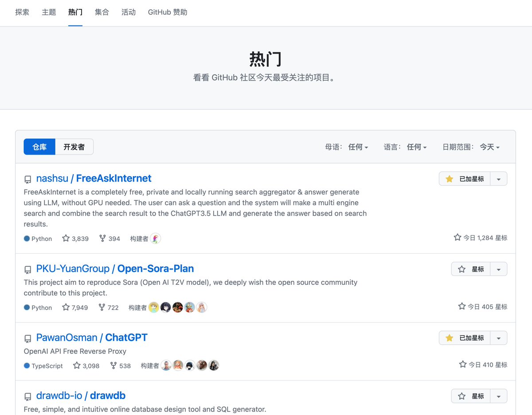Open first contributor avatar of PawanOsman ChatGPT
This screenshot has width=532, height=415.
pos(166,365)
